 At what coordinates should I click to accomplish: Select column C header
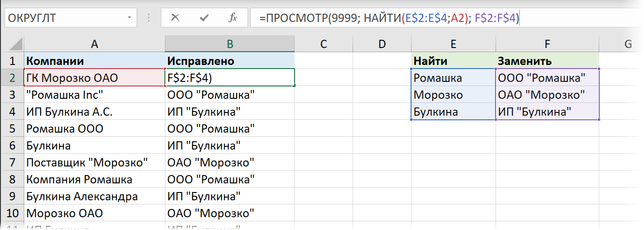[x=324, y=44]
